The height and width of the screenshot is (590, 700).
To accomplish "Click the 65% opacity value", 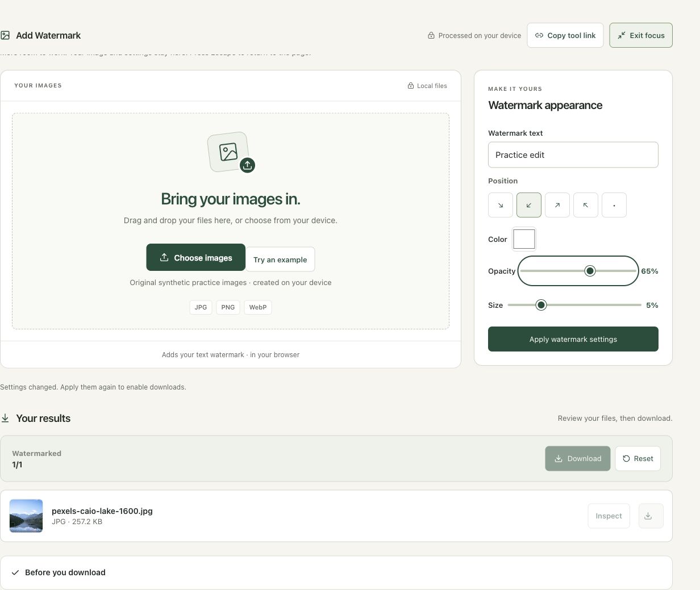I will [x=650, y=271].
